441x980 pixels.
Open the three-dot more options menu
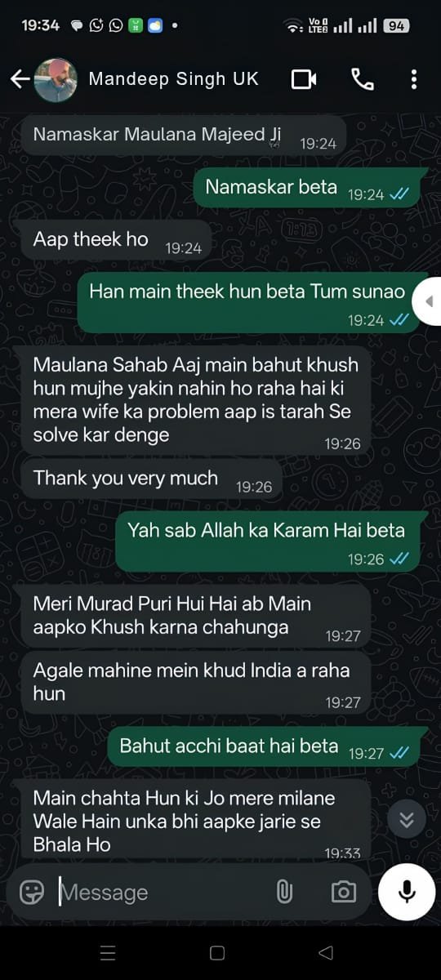click(x=414, y=79)
